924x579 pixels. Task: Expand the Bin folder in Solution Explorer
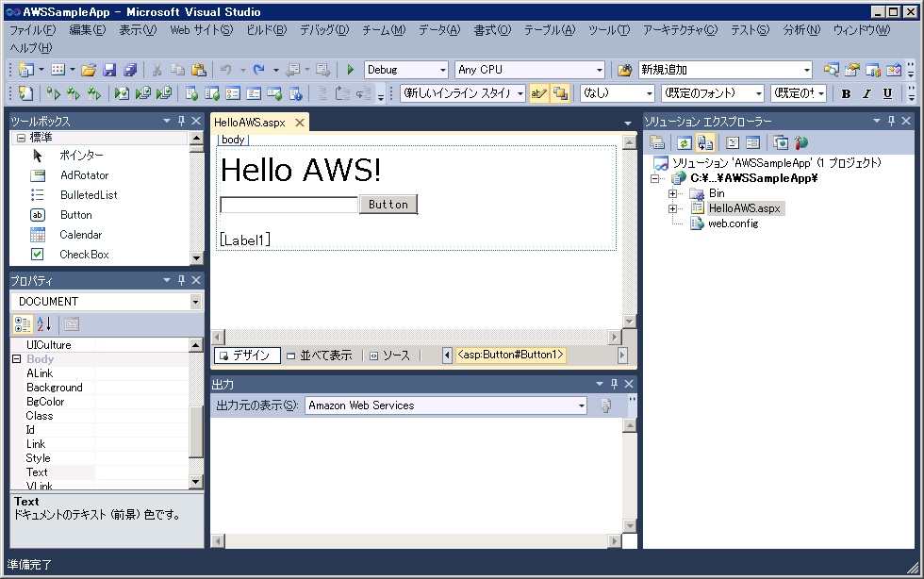pyautogui.click(x=672, y=193)
